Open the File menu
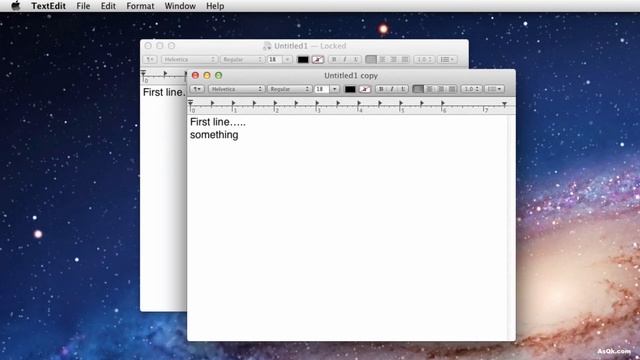Viewport: 640px width, 360px height. click(83, 6)
